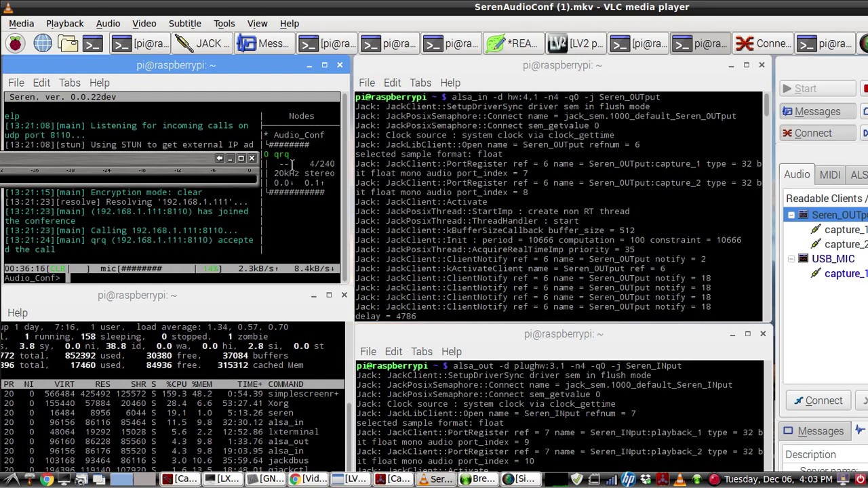Viewport: 868px width, 488px height.
Task: Switch to the JACK taskbar window
Action: coord(202,43)
